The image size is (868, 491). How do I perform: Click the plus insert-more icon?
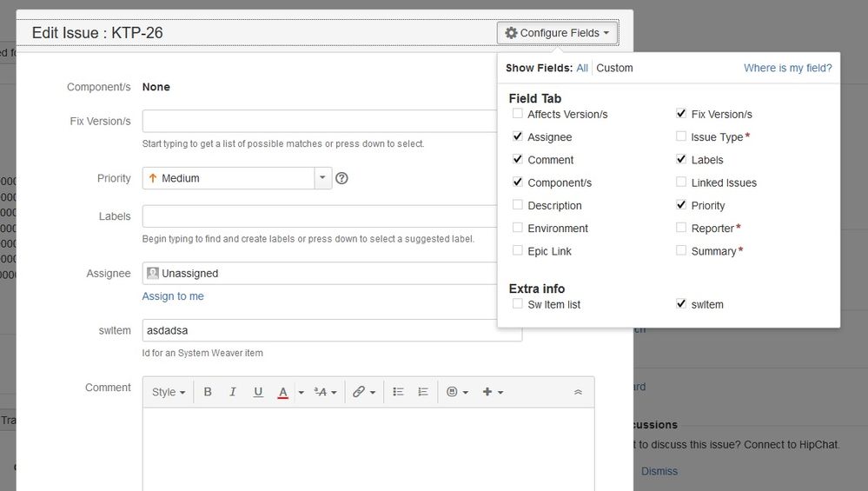[x=487, y=392]
